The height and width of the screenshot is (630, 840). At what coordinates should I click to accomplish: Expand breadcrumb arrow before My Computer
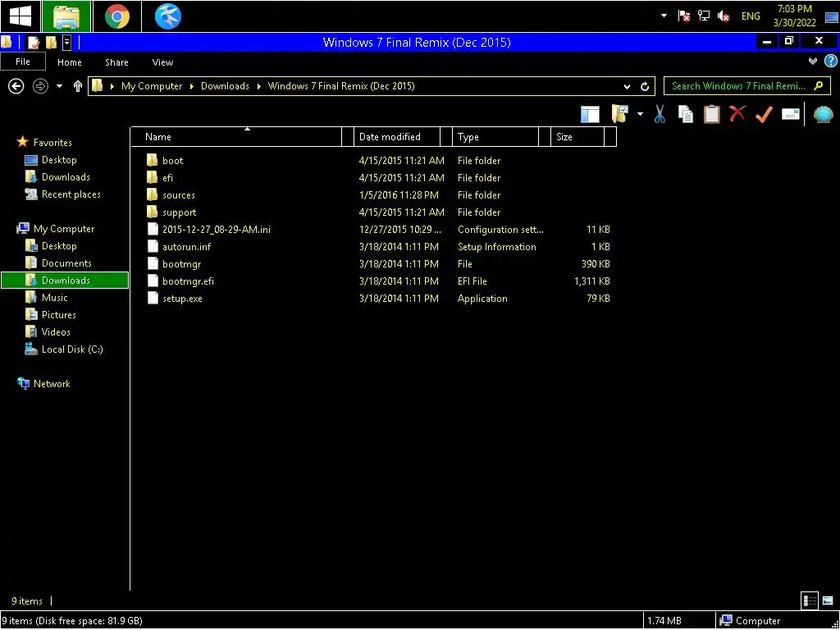(x=112, y=86)
